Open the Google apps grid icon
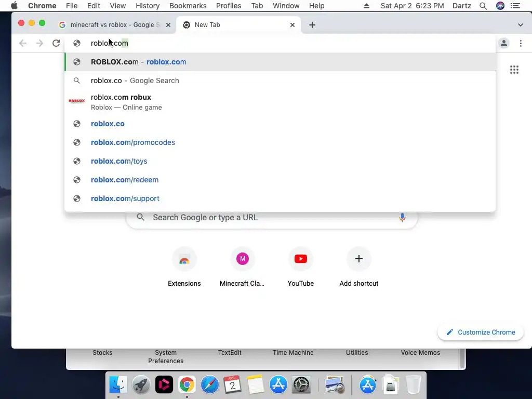This screenshot has height=399, width=532. tap(514, 70)
